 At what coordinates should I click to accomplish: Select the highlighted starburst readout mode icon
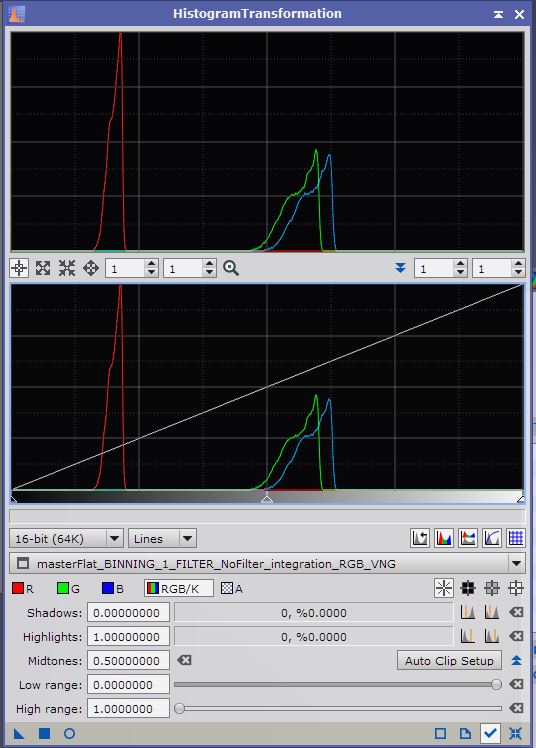(444, 588)
